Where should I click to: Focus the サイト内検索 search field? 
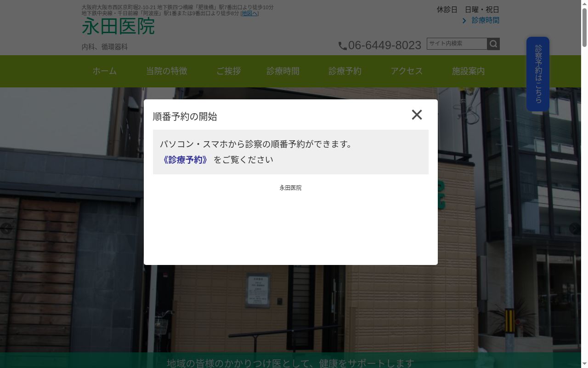[x=457, y=44]
